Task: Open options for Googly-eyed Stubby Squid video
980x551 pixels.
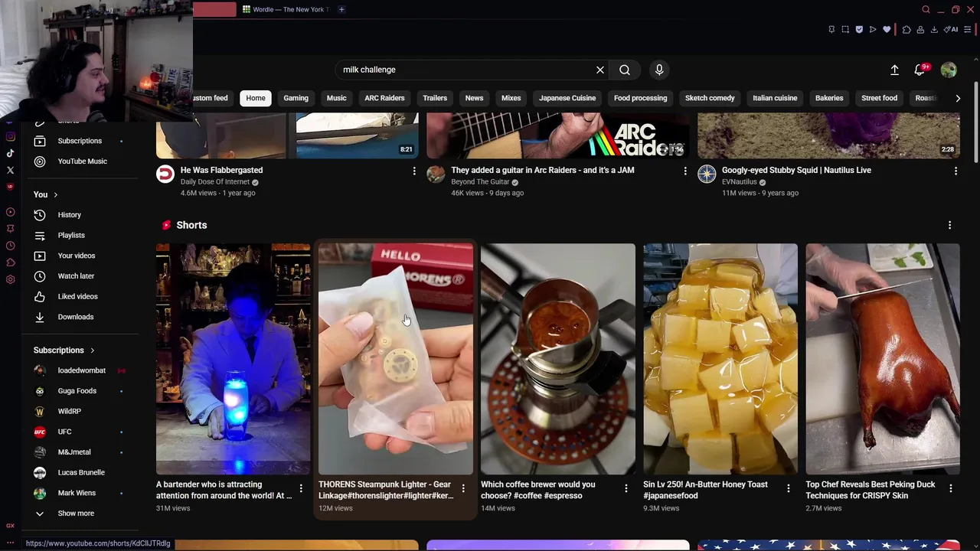Action: point(955,171)
